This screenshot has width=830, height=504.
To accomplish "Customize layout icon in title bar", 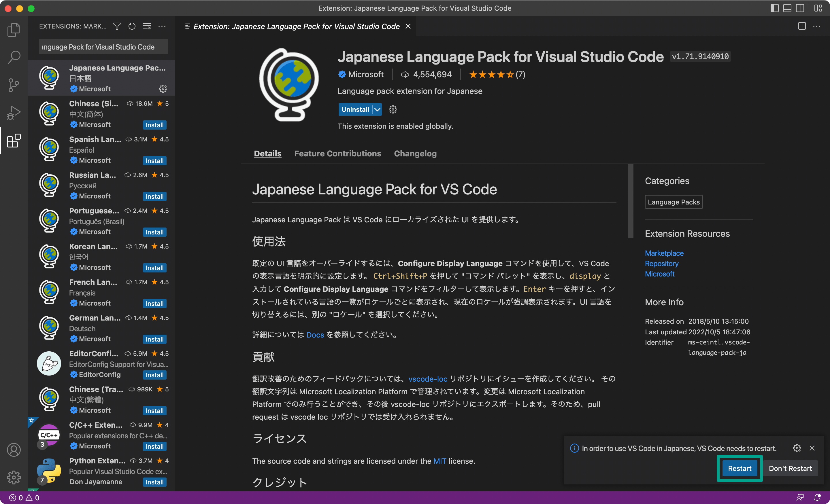I will click(x=818, y=8).
